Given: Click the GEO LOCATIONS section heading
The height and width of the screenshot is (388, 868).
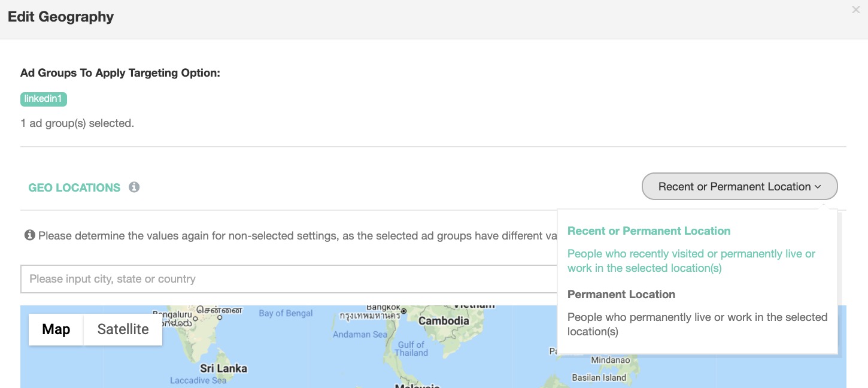Looking at the screenshot, I should (74, 187).
